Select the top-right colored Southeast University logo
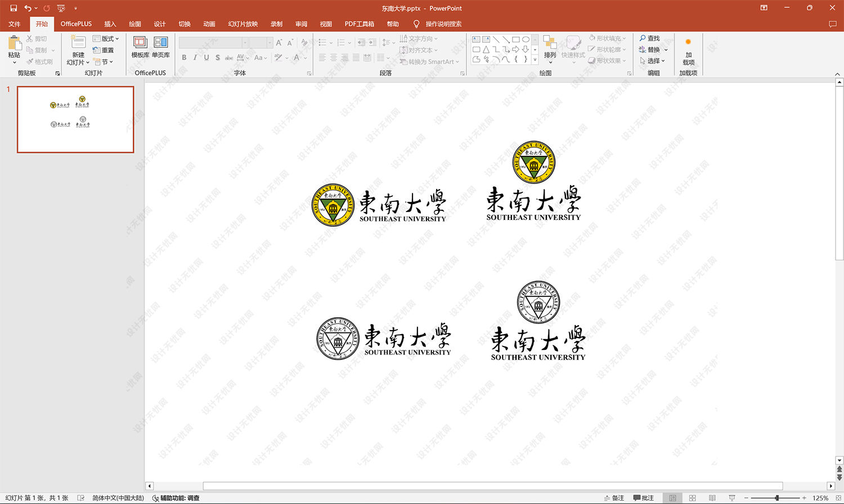Viewport: 844px width, 504px height. coord(534,181)
